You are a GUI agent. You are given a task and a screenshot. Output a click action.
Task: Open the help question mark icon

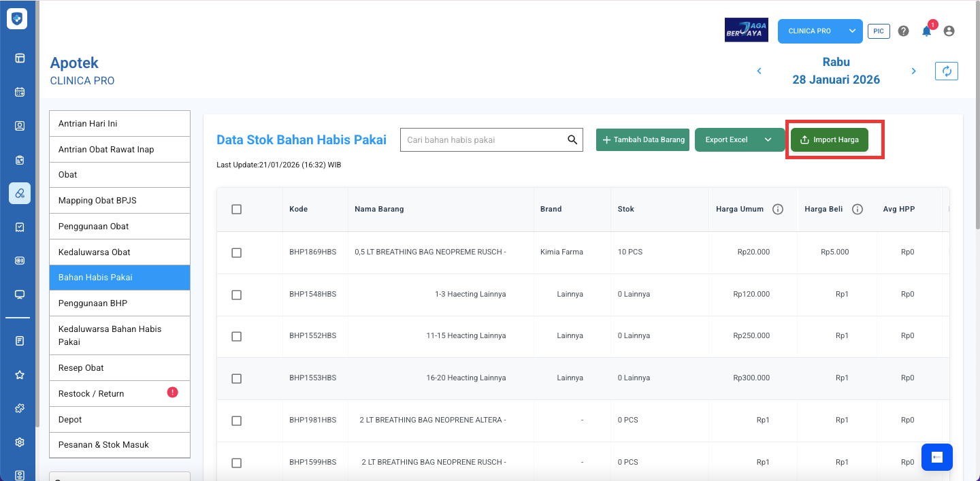pyautogui.click(x=903, y=31)
